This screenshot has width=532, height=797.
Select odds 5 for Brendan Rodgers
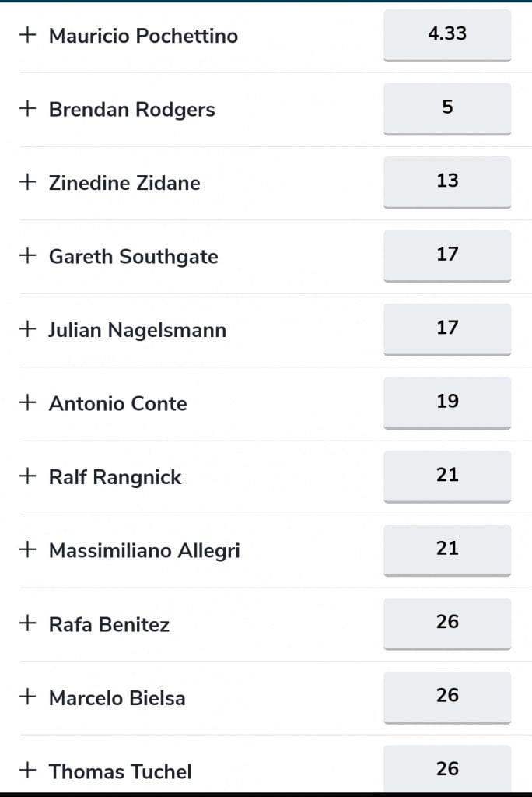pos(447,109)
